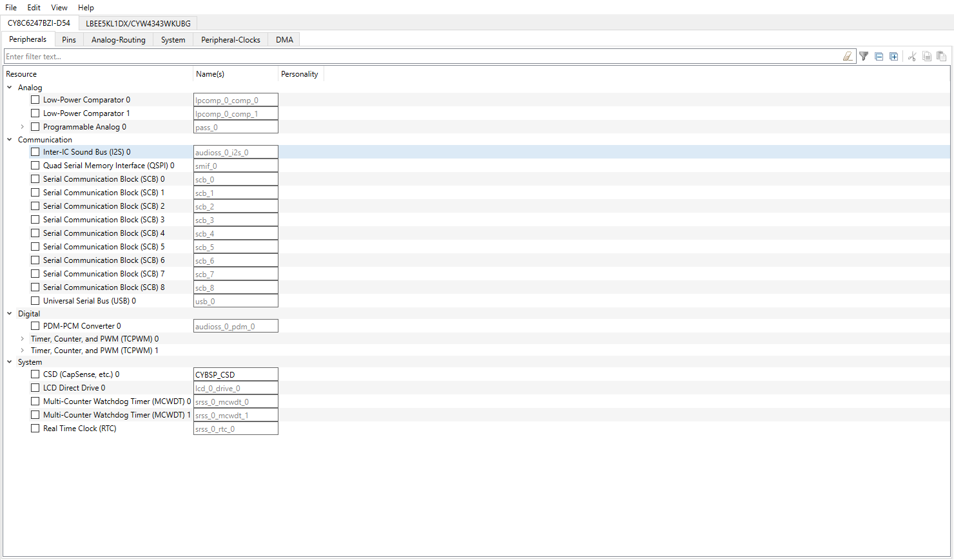Switch to the System tab

173,40
